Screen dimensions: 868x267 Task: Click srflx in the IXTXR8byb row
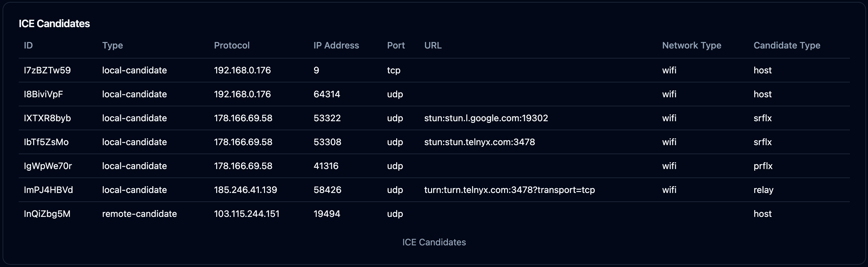[x=763, y=118]
